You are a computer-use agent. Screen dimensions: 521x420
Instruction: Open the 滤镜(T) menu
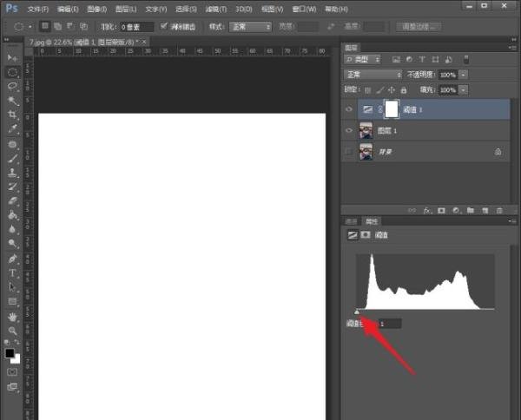(x=215, y=9)
